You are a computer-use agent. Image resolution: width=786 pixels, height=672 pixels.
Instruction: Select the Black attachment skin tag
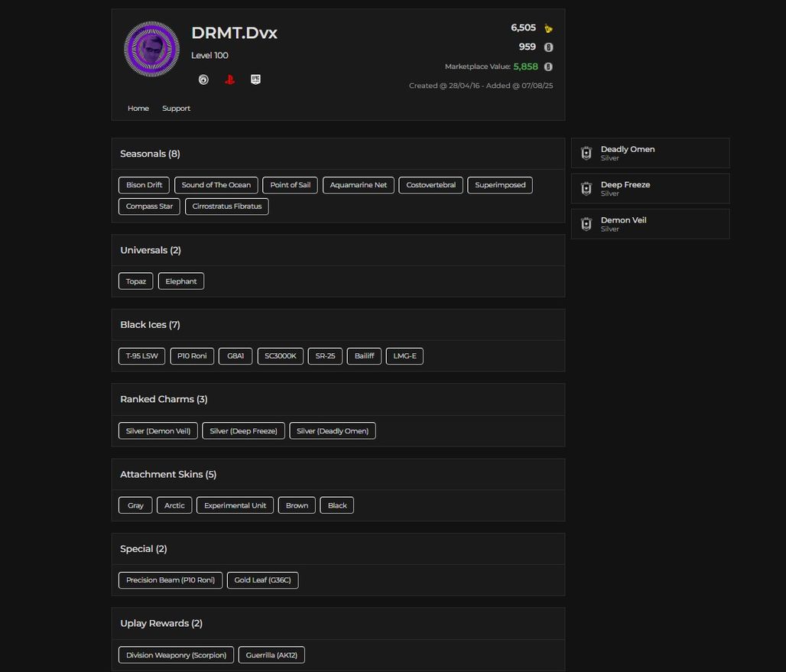[x=337, y=505]
